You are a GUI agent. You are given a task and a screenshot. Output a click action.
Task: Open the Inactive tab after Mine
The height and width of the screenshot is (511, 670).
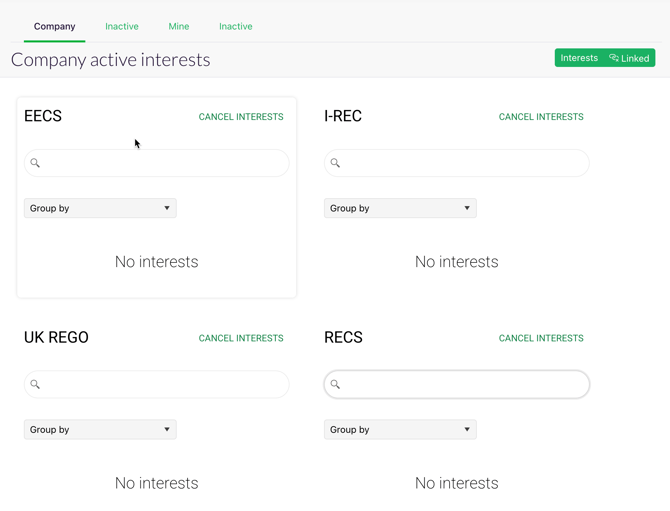235,26
